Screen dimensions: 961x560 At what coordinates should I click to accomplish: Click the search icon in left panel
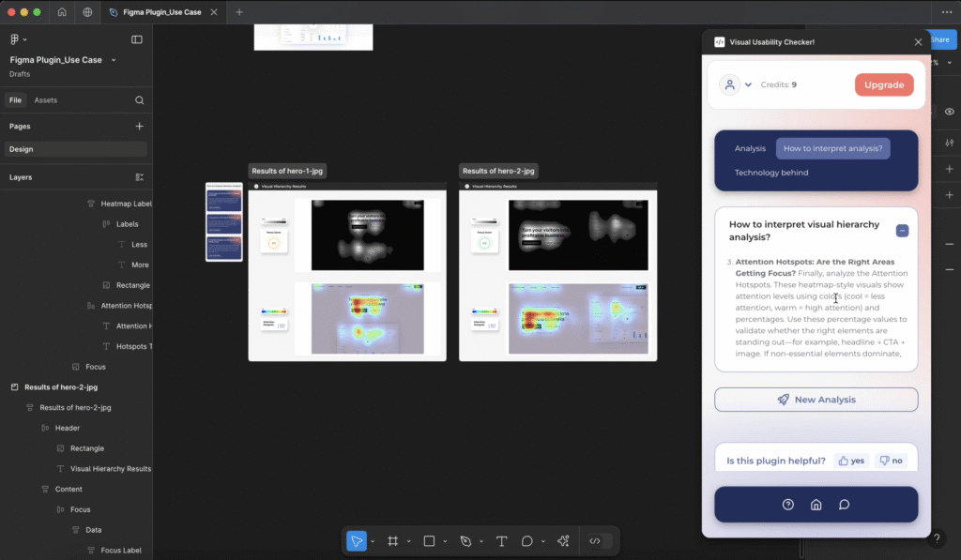point(139,99)
